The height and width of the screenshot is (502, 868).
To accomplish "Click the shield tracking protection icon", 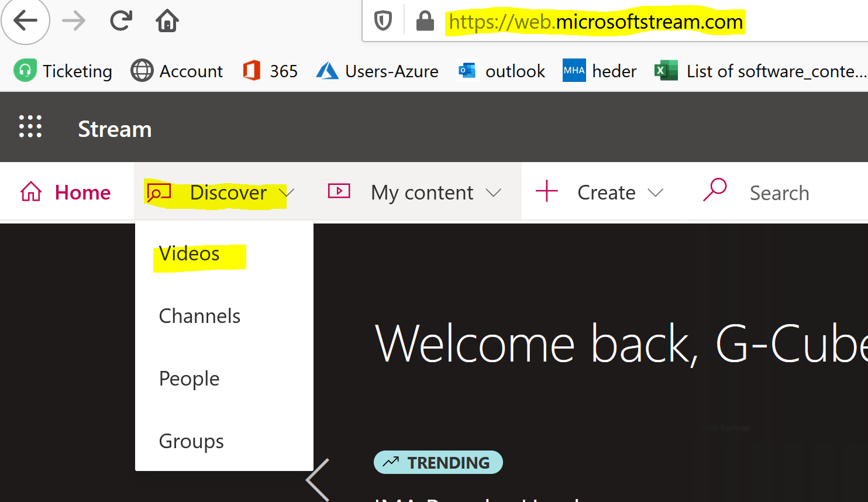I will tap(383, 22).
